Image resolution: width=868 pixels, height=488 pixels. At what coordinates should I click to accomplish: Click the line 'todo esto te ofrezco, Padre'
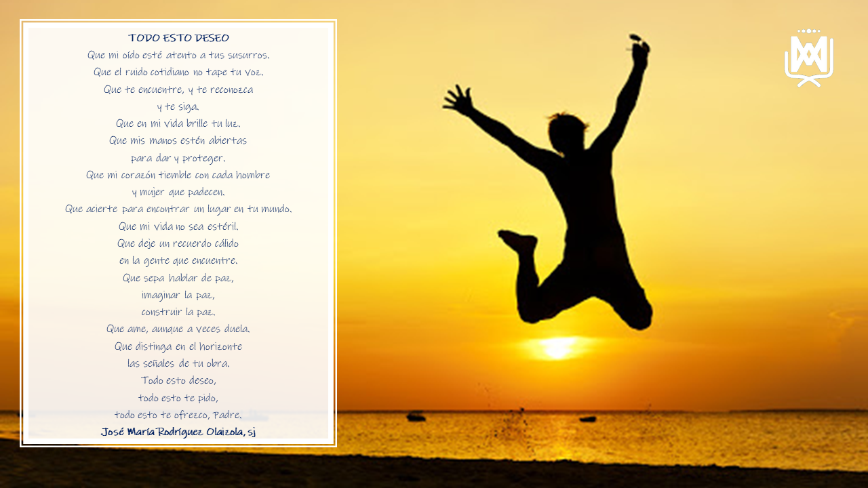click(178, 415)
